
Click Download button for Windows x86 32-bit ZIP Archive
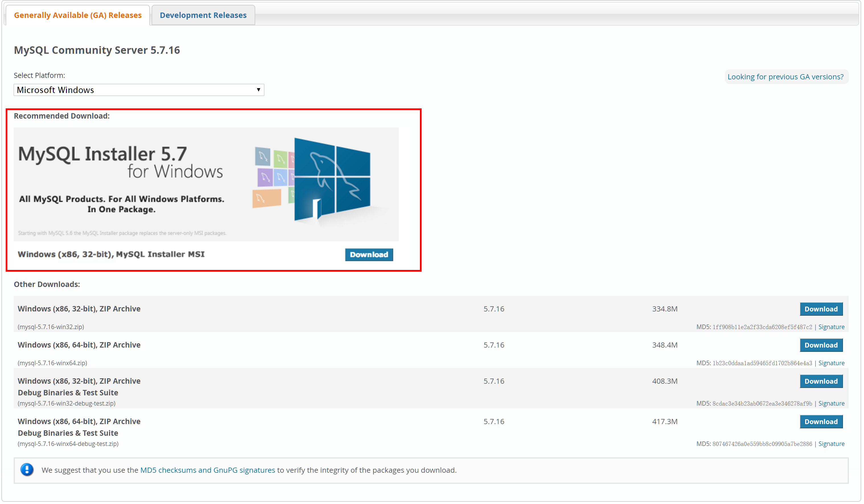coord(822,309)
